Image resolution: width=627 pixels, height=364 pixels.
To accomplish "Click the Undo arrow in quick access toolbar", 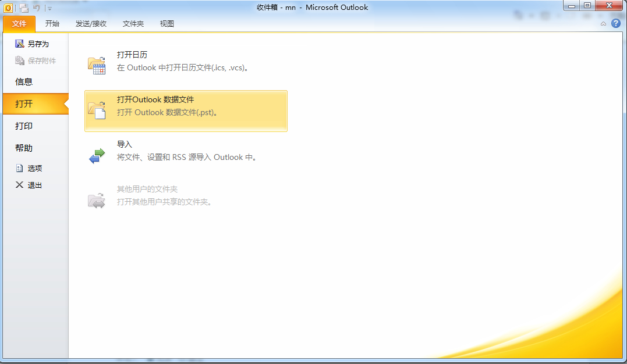I will click(37, 8).
